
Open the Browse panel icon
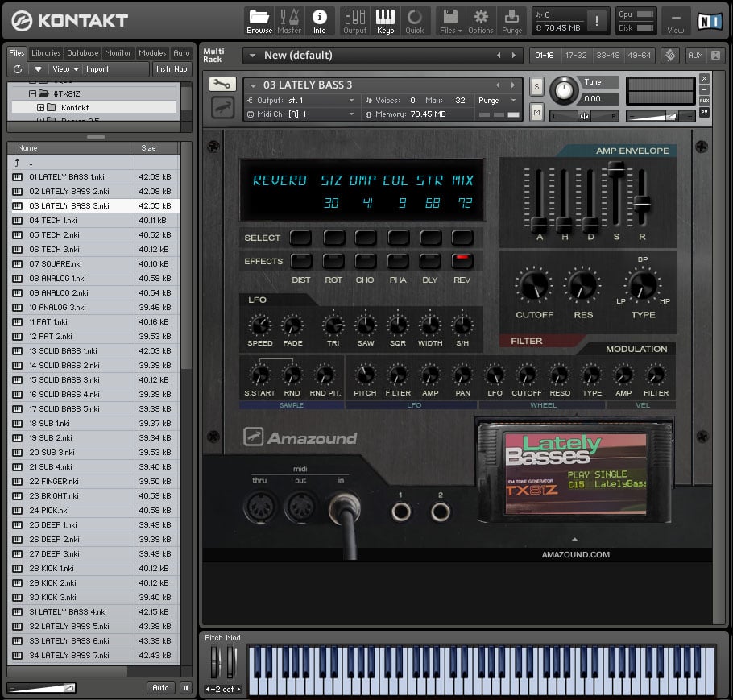coord(259,21)
